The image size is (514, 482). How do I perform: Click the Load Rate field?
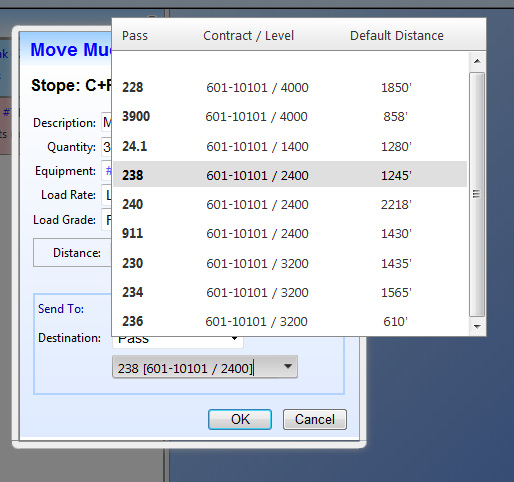(107, 195)
